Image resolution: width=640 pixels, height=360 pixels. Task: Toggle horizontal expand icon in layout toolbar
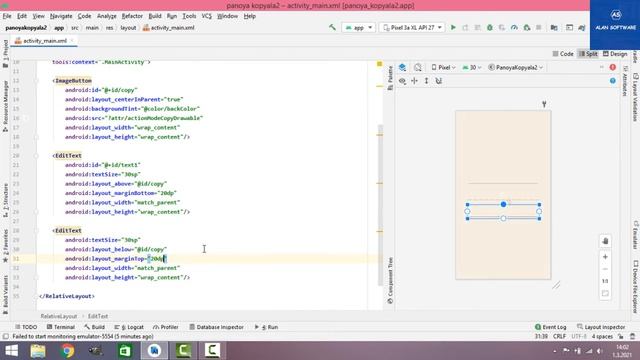415,81
